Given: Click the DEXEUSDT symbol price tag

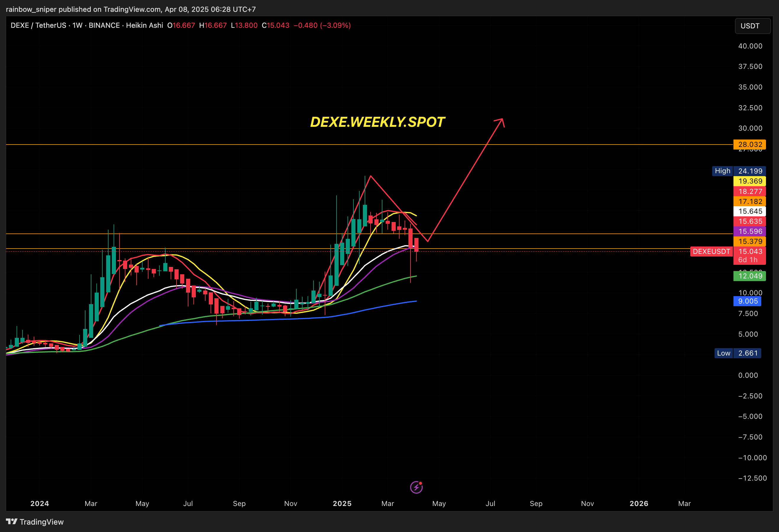Looking at the screenshot, I should coord(711,252).
